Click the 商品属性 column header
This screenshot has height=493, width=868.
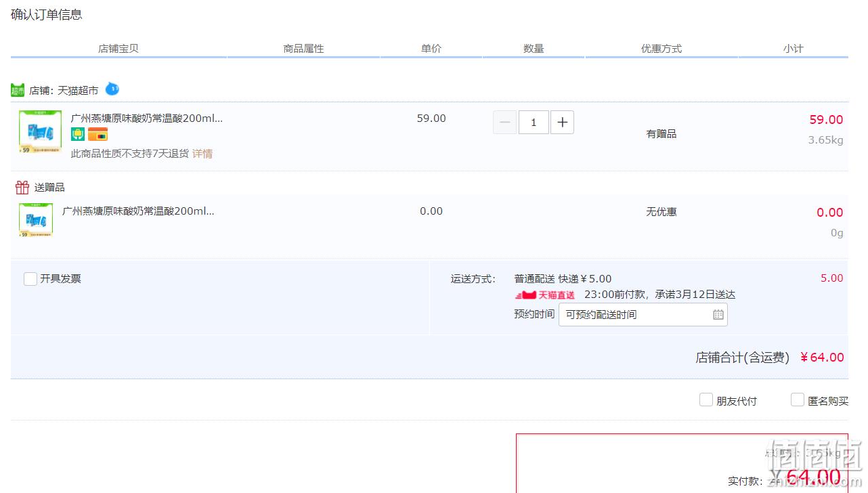[x=303, y=49]
